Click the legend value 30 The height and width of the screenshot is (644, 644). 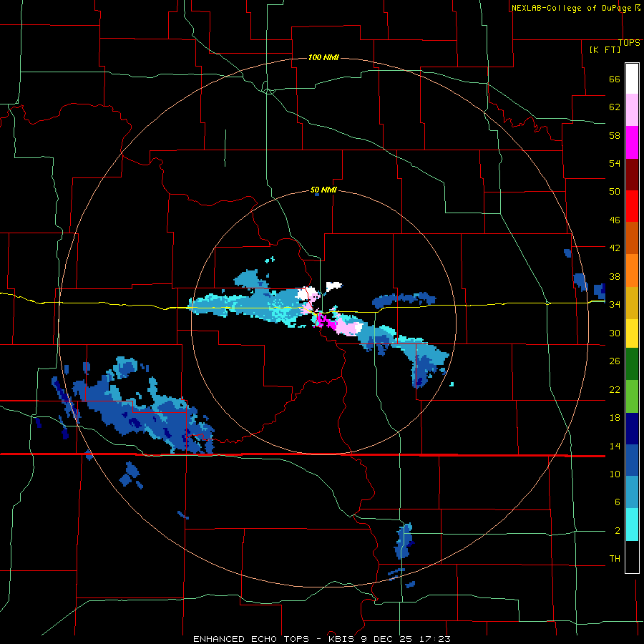pyautogui.click(x=615, y=333)
